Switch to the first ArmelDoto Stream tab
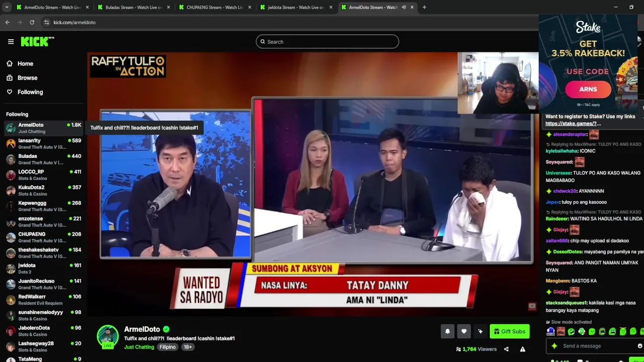This screenshot has height=362, width=644. [x=52, y=7]
